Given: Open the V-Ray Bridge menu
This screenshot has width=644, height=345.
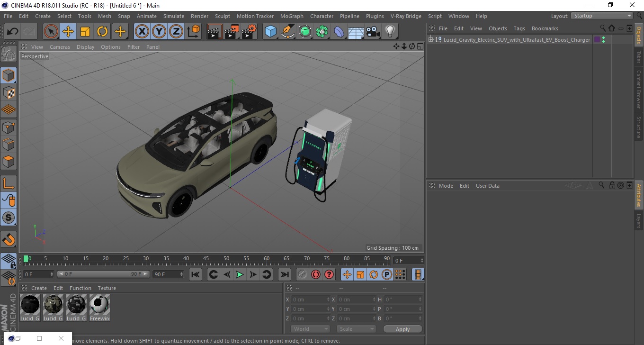Looking at the screenshot, I should [x=406, y=16].
